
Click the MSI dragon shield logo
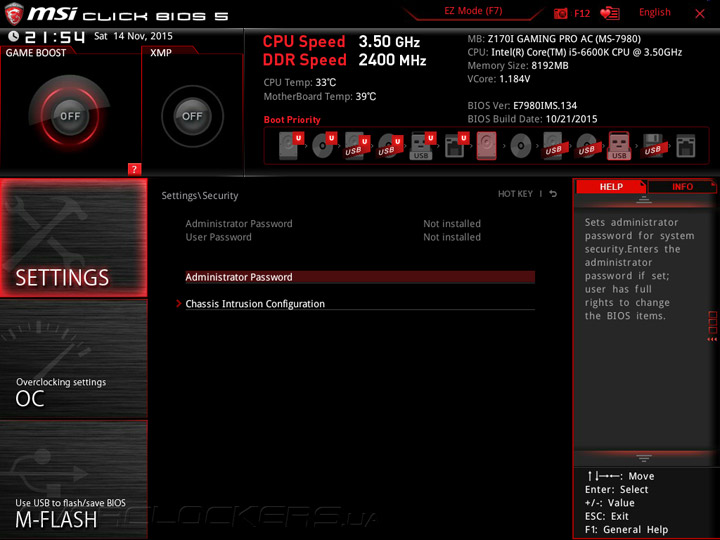[13, 14]
